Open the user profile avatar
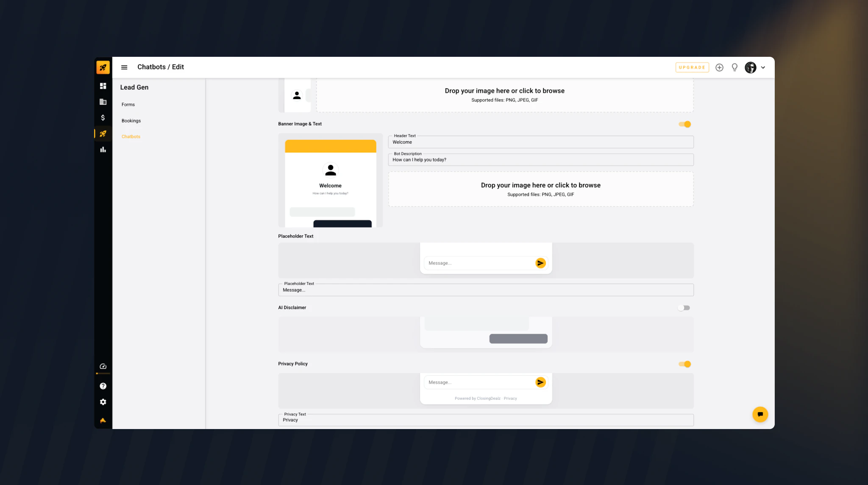This screenshot has width=868, height=485. 751,67
